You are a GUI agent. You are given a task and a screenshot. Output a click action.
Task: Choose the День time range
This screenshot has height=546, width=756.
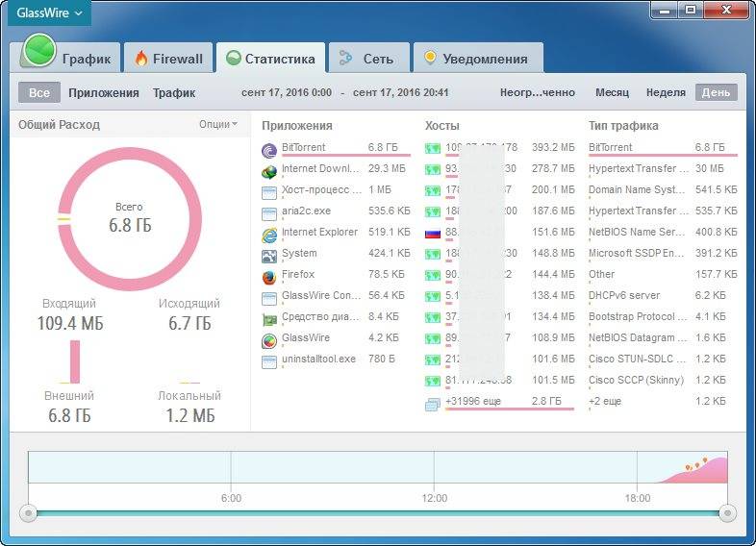[x=716, y=92]
